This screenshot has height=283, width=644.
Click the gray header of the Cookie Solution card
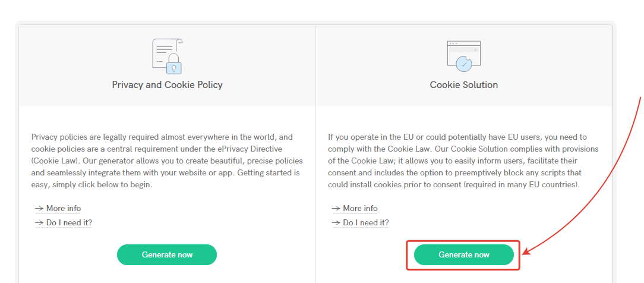tap(464, 65)
